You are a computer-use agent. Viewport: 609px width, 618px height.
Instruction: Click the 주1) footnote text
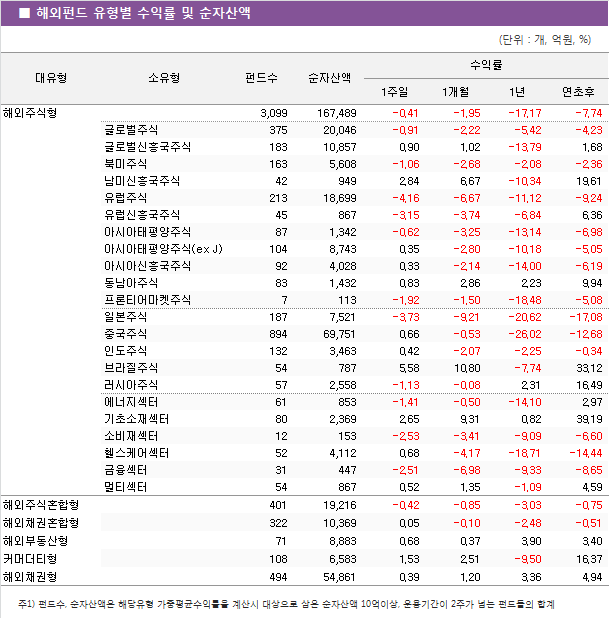(x=286, y=604)
